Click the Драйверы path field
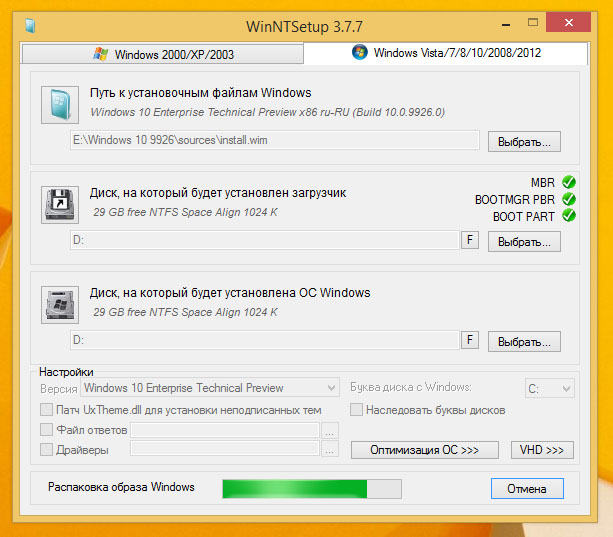Viewport: 613px width, 537px height. (225, 448)
